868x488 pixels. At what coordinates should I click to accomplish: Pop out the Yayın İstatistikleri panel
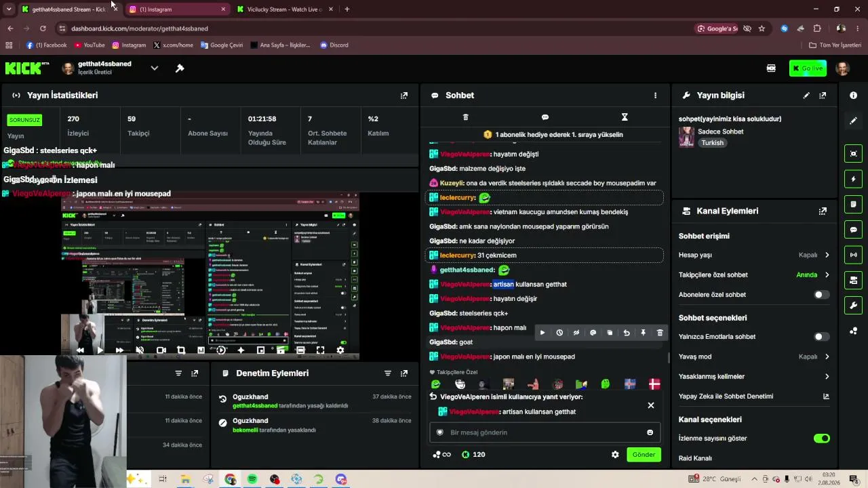pyautogui.click(x=404, y=96)
